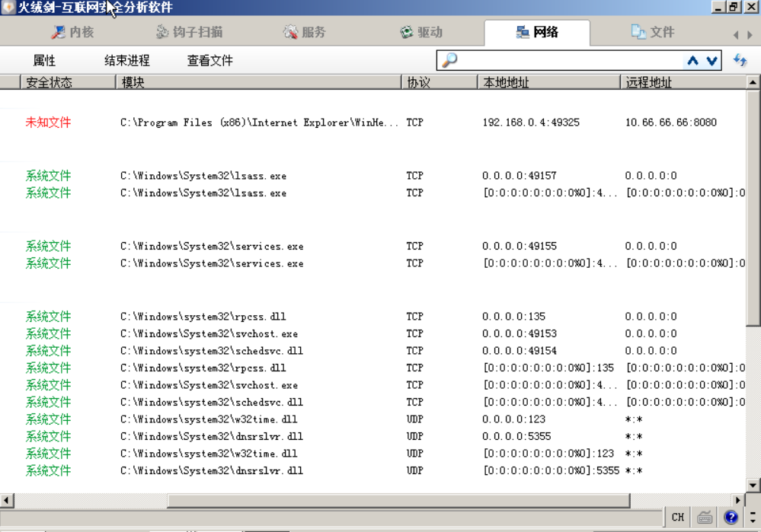
Task: Open the 服务 services tab
Action: [304, 32]
